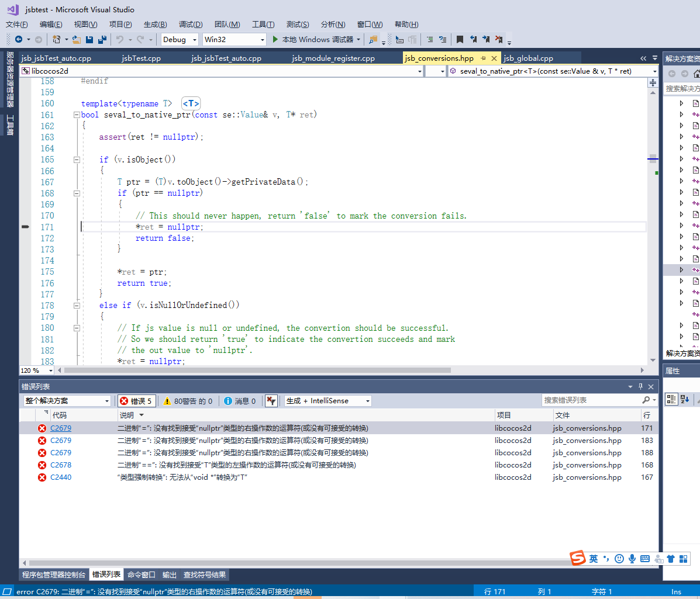Click the Redo arrow icon
The height and width of the screenshot is (599, 700).
[140, 39]
